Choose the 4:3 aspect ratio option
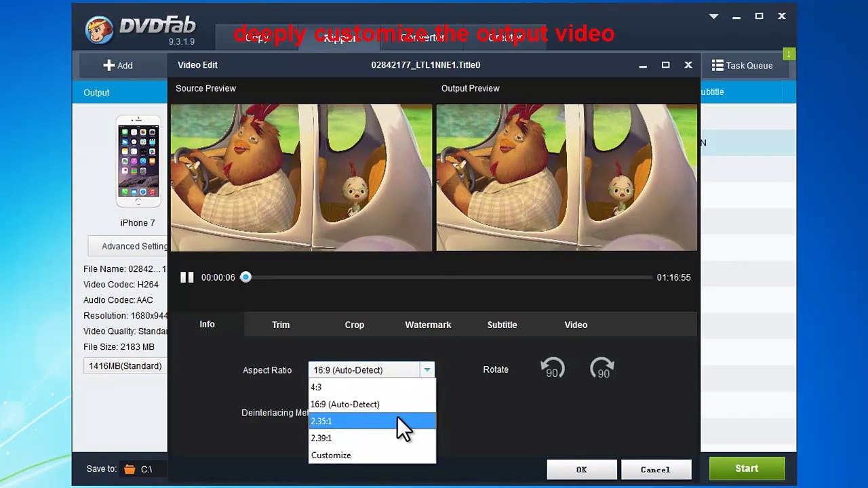Image resolution: width=868 pixels, height=488 pixels. (372, 387)
